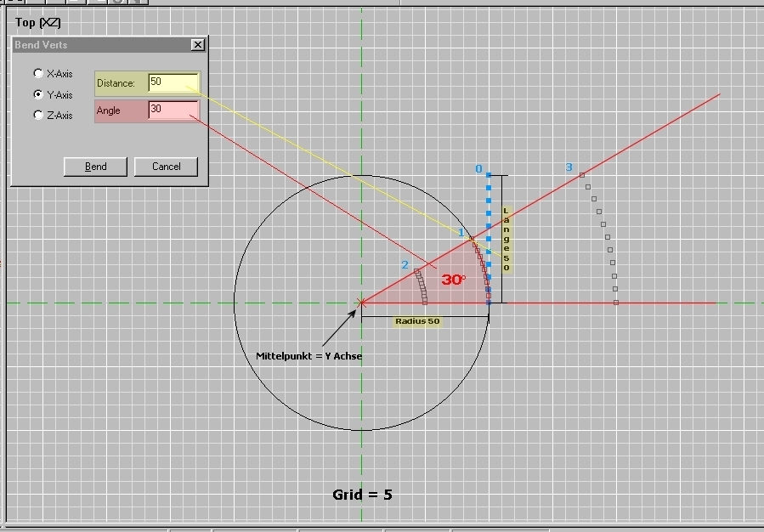Screen dimensions: 764x532
Task: Choose the Y-Axis bend option
Action: point(38,94)
